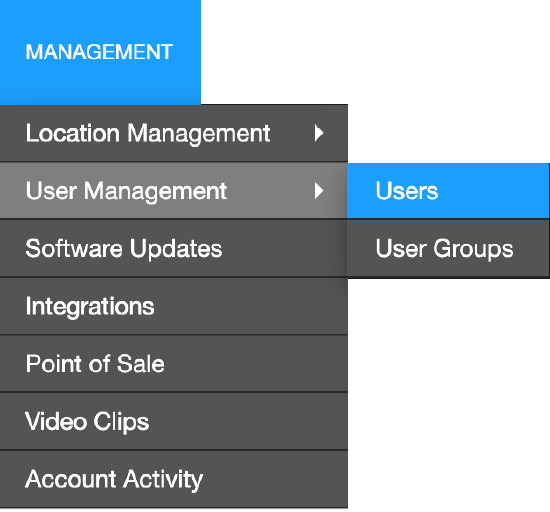550x512 pixels.
Task: Choose Point of Sale
Action: coord(174,364)
